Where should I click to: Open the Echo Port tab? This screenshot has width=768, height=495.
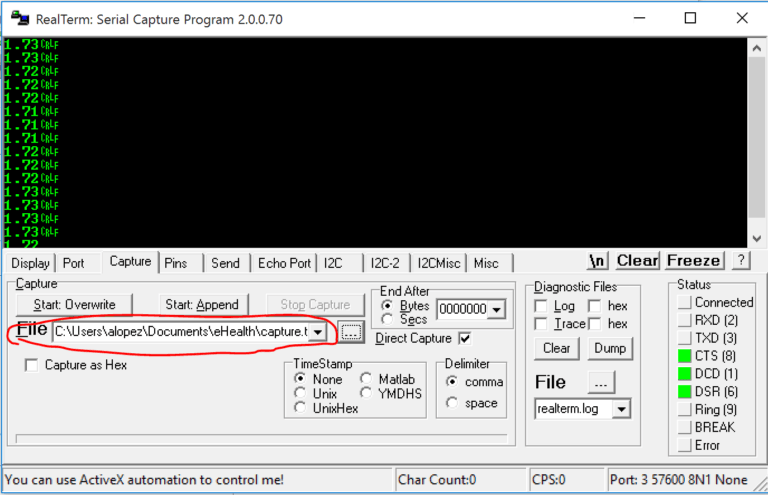tap(284, 263)
